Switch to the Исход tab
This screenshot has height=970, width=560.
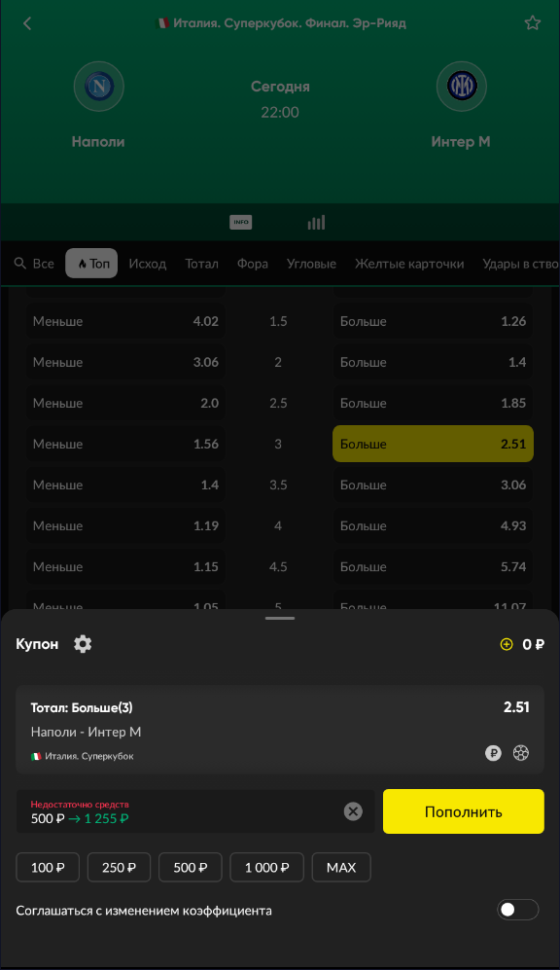pos(147,264)
